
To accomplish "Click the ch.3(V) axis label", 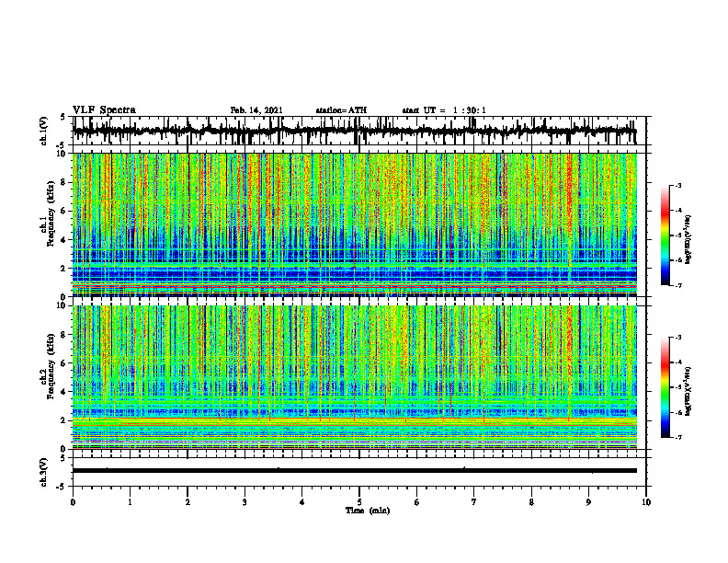I will point(43,472).
